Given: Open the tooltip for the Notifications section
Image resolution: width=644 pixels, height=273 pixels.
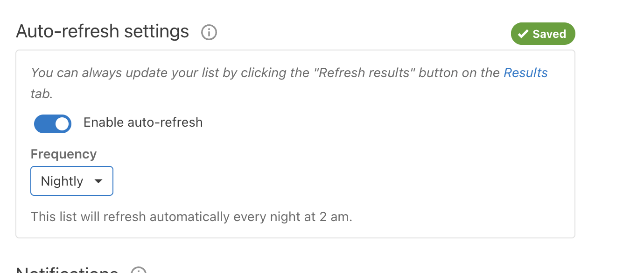Looking at the screenshot, I should (x=138, y=270).
